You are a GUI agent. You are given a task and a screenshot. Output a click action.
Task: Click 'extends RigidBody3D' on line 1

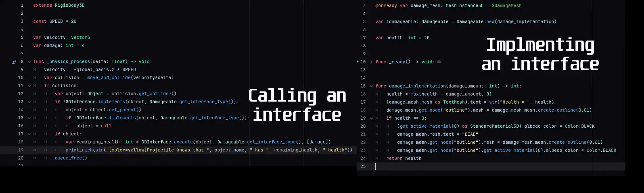point(59,5)
